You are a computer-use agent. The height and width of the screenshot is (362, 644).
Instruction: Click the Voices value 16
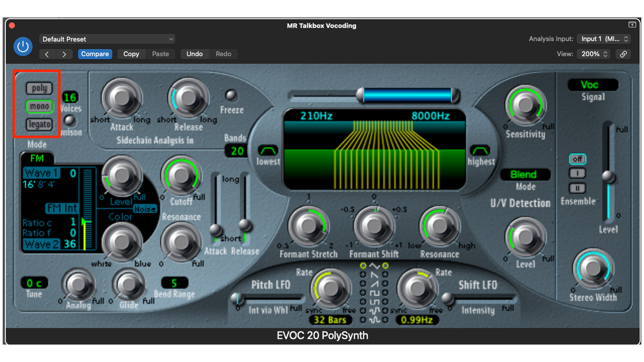(70, 98)
